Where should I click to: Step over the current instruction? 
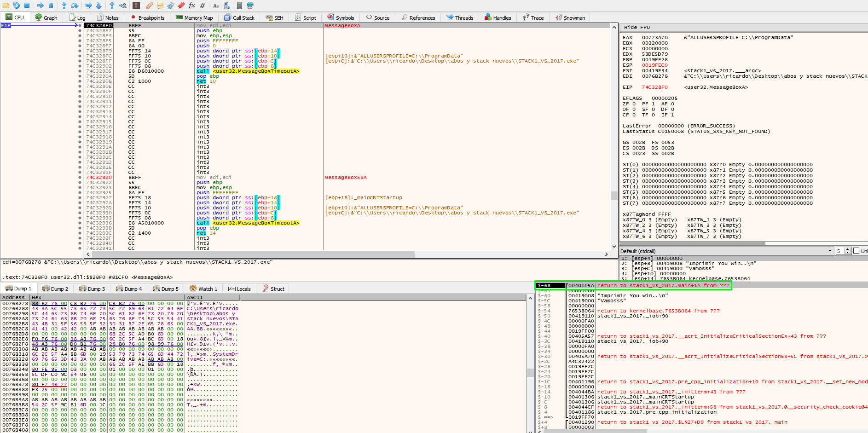75,5
